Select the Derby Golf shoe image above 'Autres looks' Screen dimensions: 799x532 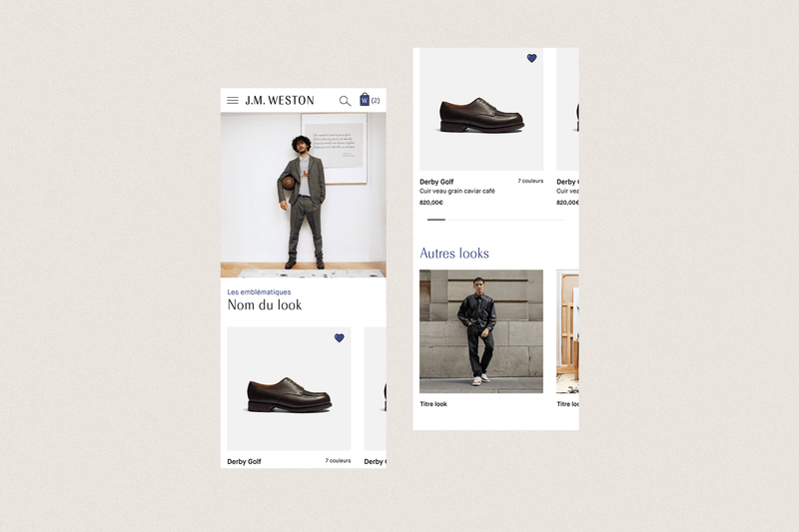pyautogui.click(x=481, y=113)
